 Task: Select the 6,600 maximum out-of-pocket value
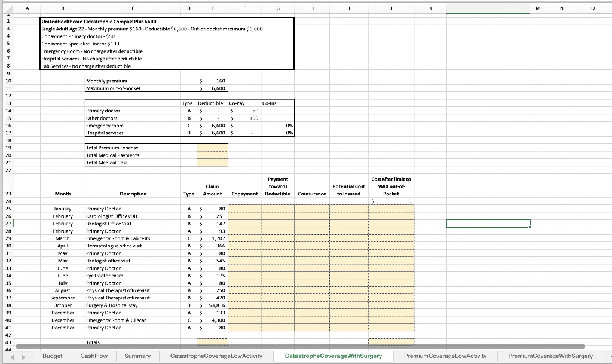[212, 88]
